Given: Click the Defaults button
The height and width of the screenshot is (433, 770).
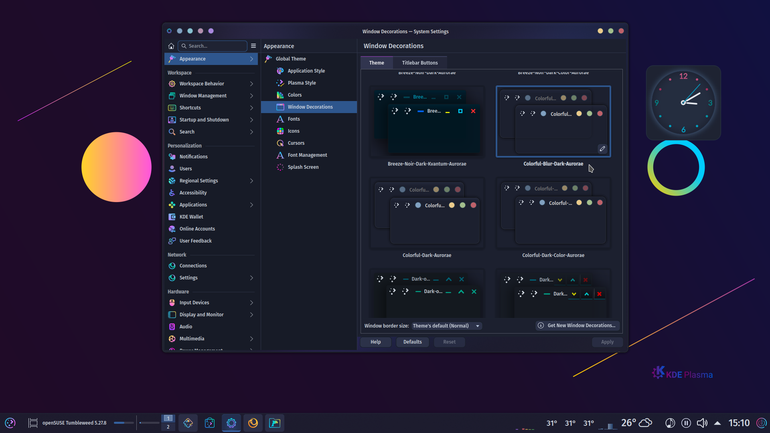Looking at the screenshot, I should [412, 342].
